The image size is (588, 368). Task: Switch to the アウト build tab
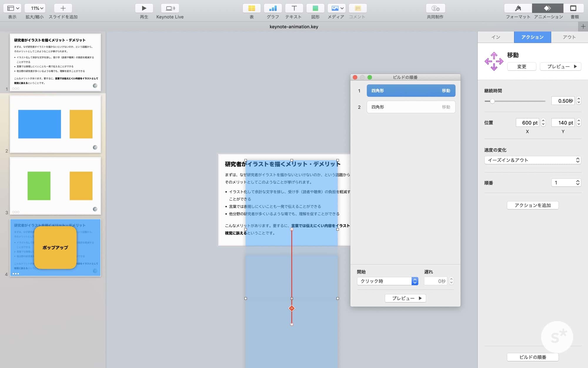pos(569,37)
